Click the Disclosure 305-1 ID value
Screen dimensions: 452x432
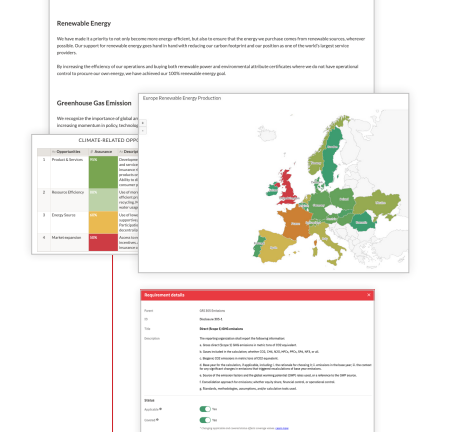[x=211, y=319]
